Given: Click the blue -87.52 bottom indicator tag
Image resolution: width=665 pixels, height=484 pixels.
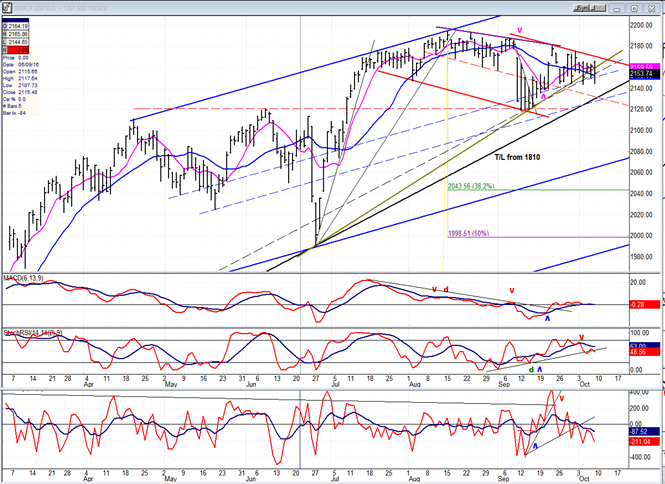Looking at the screenshot, I should (x=645, y=431).
